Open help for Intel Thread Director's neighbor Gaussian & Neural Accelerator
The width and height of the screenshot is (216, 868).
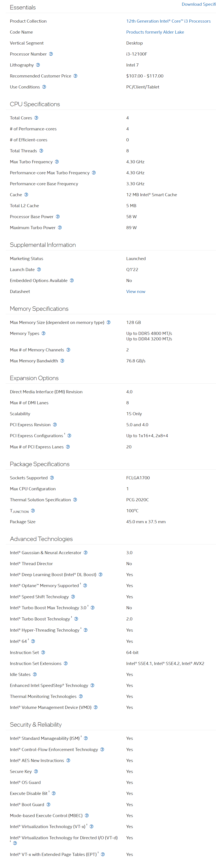tap(86, 553)
